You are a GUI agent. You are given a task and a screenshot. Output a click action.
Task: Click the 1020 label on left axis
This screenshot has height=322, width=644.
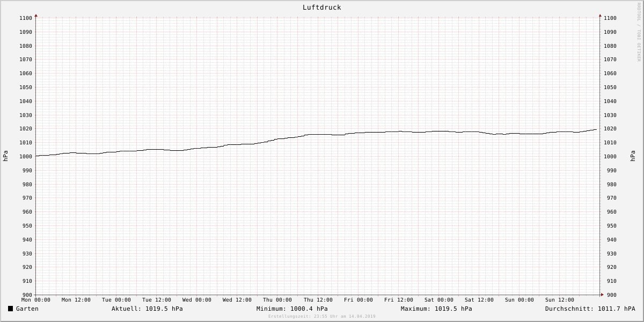point(26,129)
